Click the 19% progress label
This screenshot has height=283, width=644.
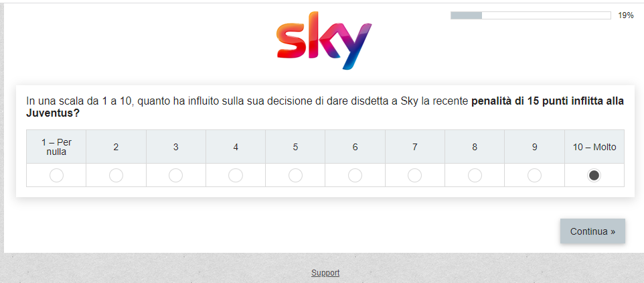[626, 15]
